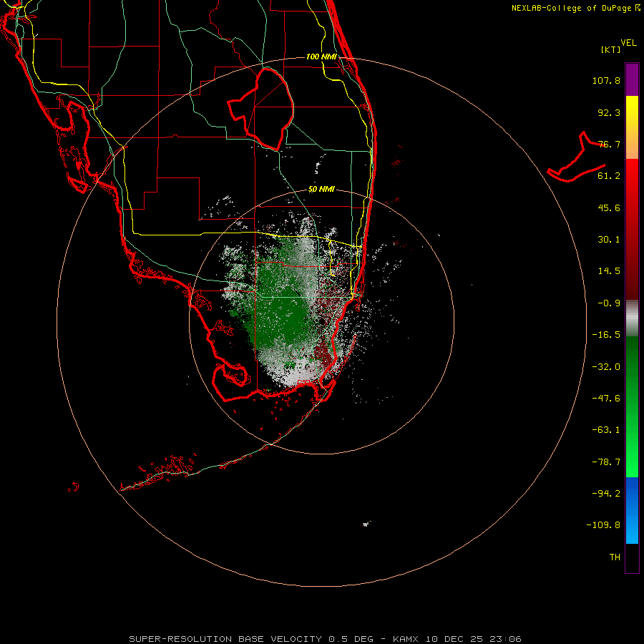The image size is (644, 644).
Task: Click the 50 NMI range ring label
Action: tap(321, 190)
